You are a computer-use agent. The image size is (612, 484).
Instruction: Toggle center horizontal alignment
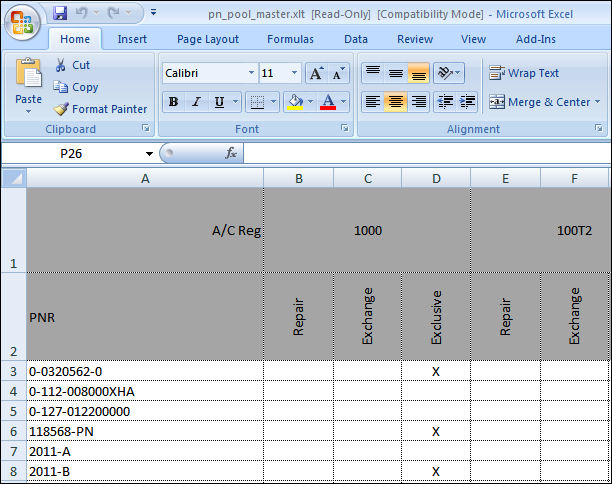pos(396,102)
